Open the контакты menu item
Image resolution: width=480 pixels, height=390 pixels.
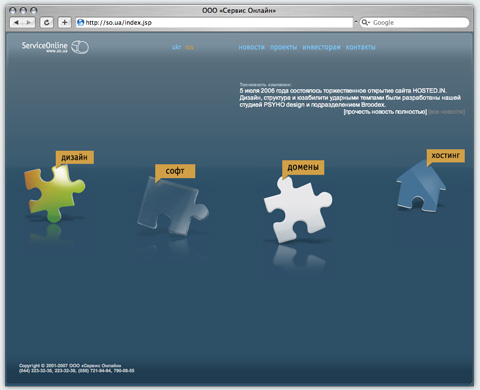(361, 47)
